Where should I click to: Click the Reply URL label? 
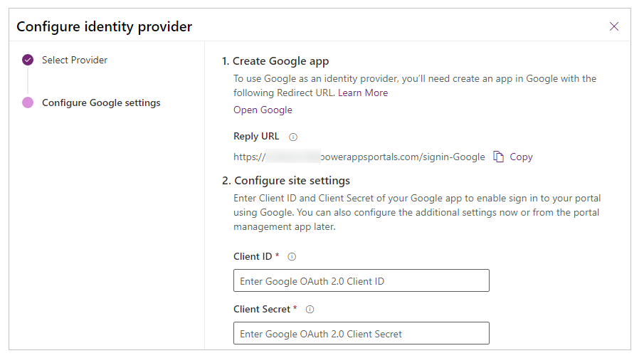[x=256, y=137]
